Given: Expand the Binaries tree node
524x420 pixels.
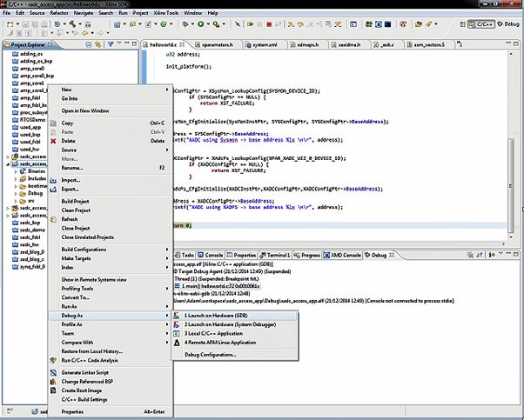Looking at the screenshot, I should coord(16,171).
